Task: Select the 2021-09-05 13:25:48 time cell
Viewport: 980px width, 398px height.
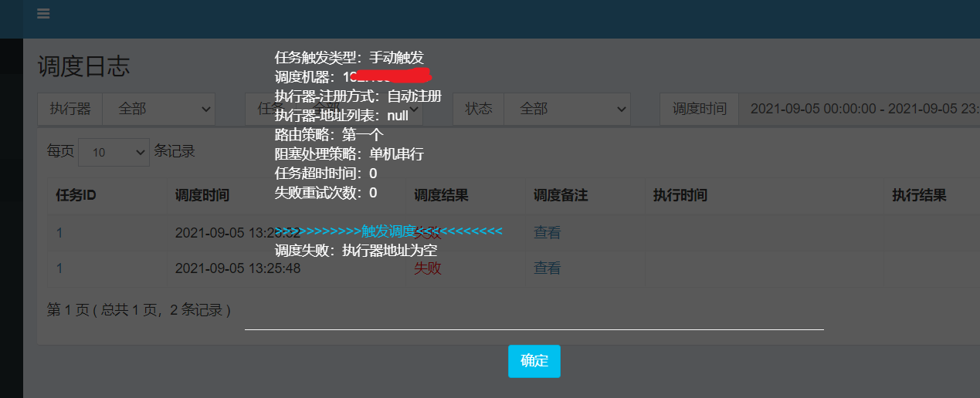Action: (238, 268)
